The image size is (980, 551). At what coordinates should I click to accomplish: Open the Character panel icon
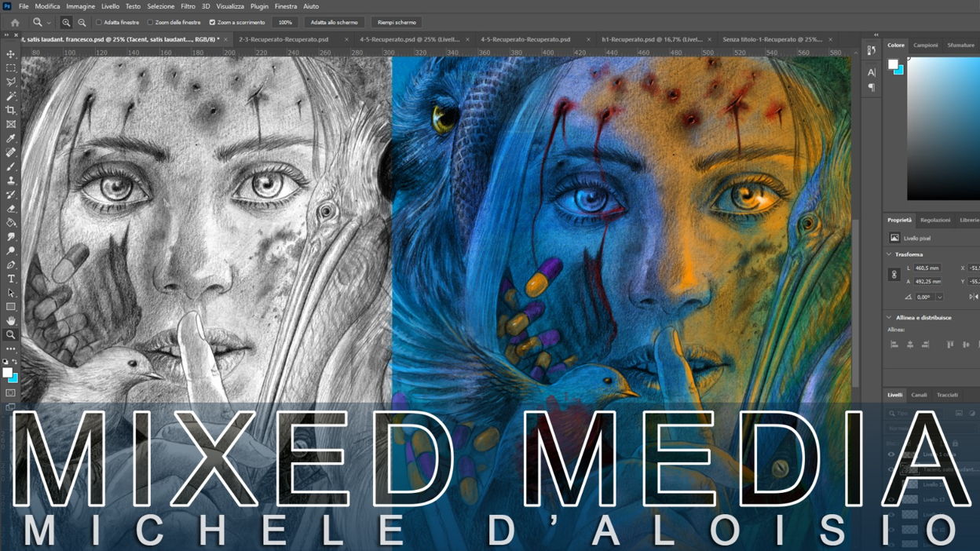pos(872,72)
